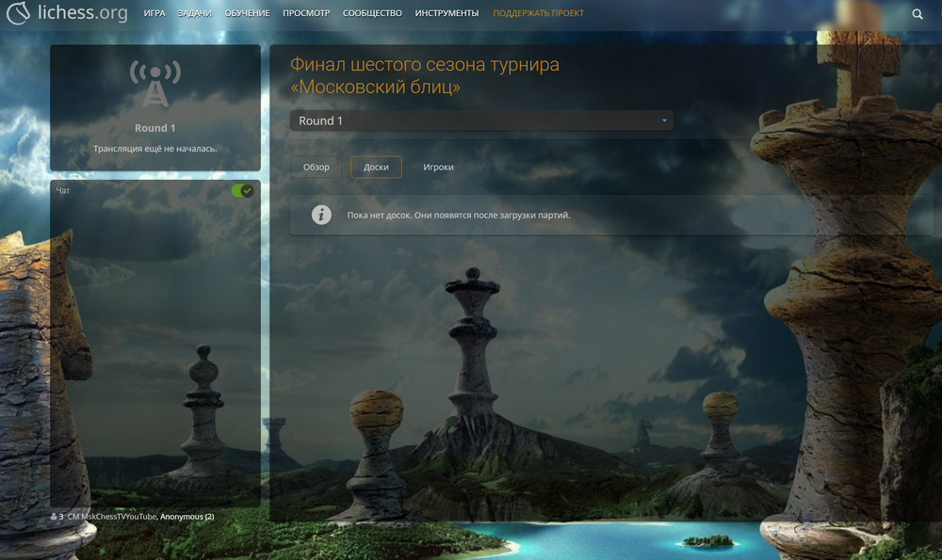
Task: Open the ОБУЧЕНИЕ menu
Action: coord(247,13)
